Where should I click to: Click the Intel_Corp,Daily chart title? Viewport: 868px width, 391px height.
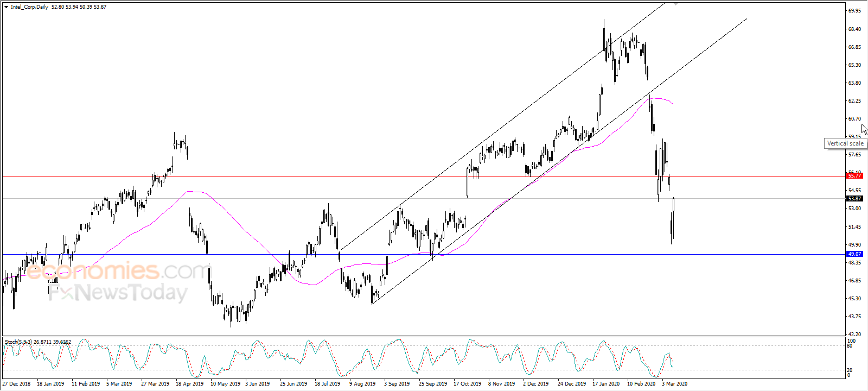29,7
